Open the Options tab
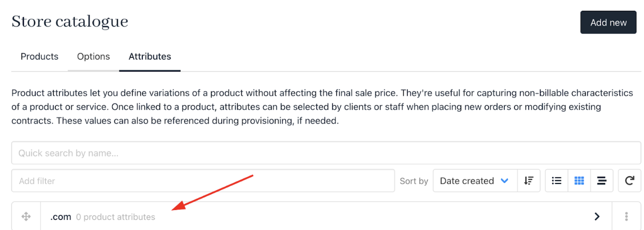Screen dimensions: 644x230 pos(93,57)
